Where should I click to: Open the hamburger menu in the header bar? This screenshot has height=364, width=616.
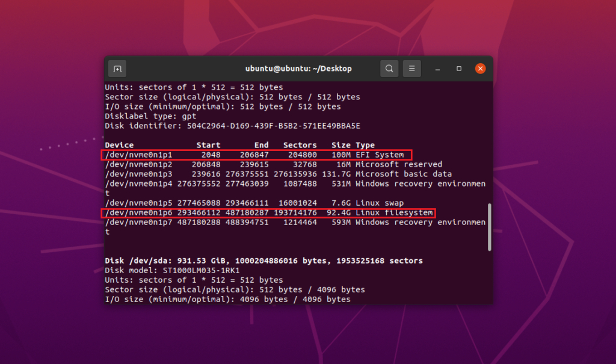coord(411,69)
